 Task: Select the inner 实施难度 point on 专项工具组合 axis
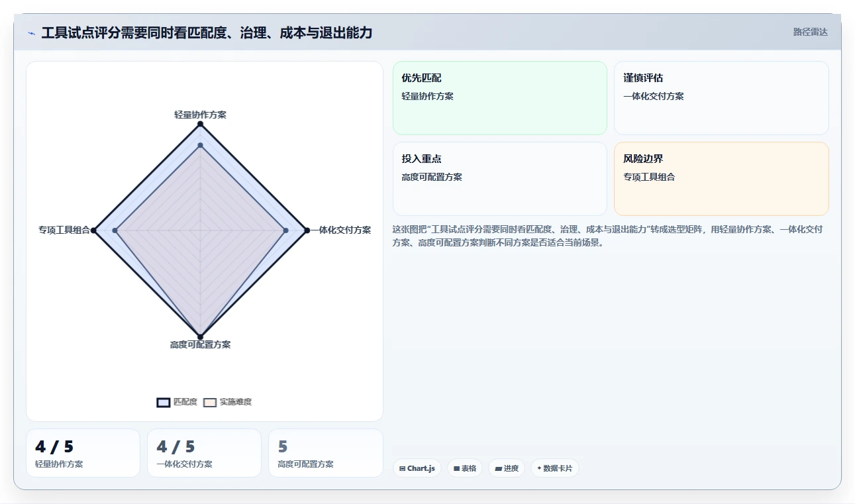coord(115,230)
